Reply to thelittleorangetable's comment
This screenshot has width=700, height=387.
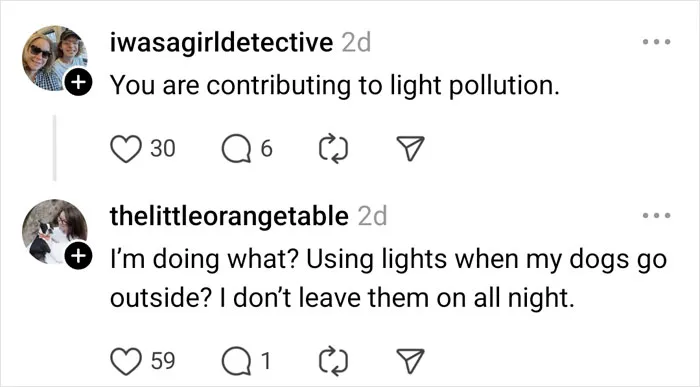236,362
